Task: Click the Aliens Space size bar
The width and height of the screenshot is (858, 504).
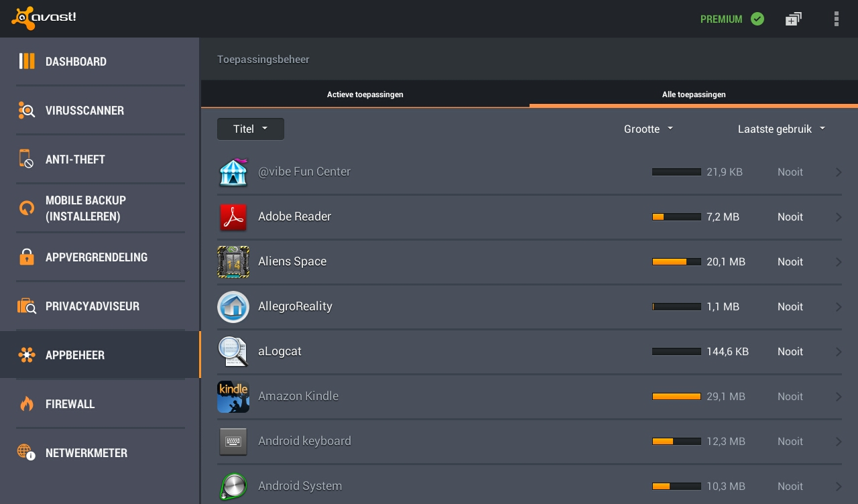Action: click(676, 262)
